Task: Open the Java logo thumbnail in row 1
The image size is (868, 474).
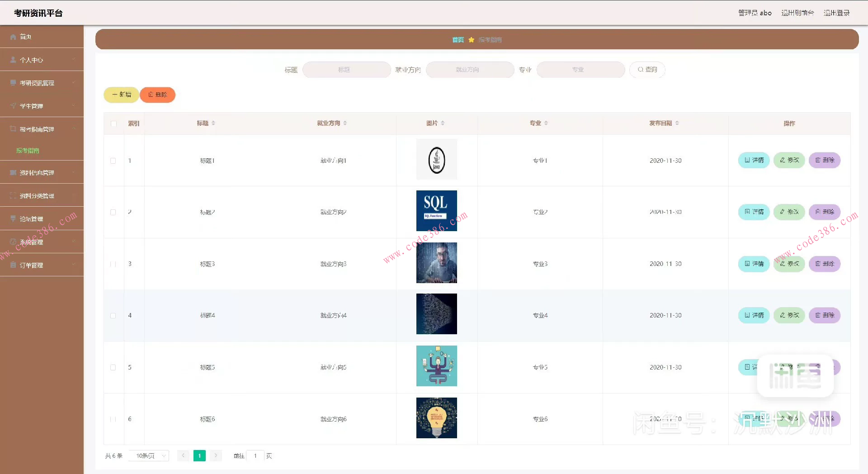Action: tap(437, 159)
